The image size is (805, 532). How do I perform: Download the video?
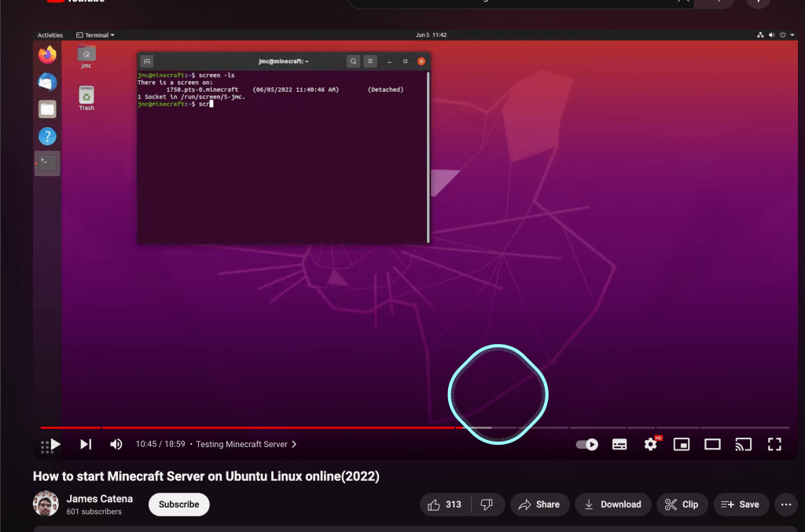click(x=613, y=504)
